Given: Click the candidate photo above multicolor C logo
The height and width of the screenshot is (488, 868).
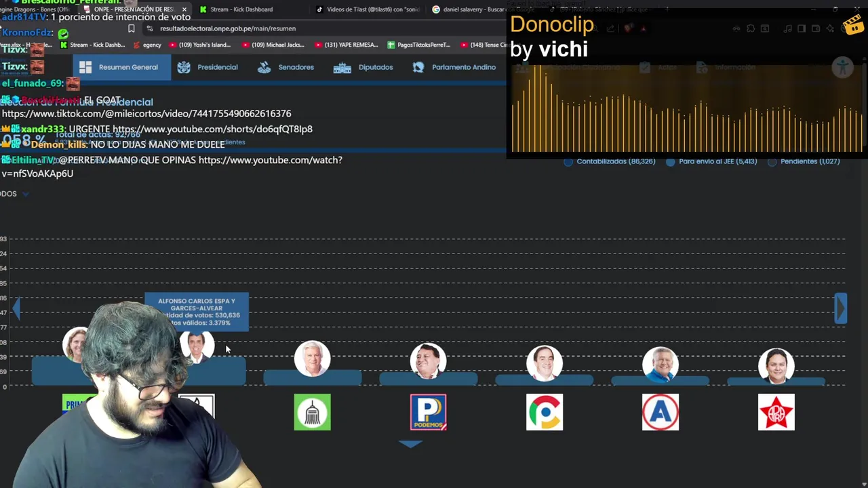Looking at the screenshot, I should coord(545,363).
